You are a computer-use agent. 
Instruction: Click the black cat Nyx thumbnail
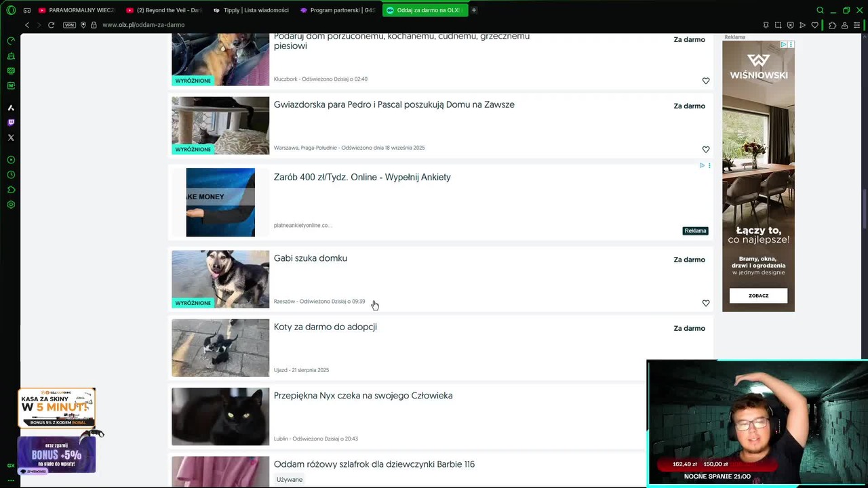tap(220, 416)
